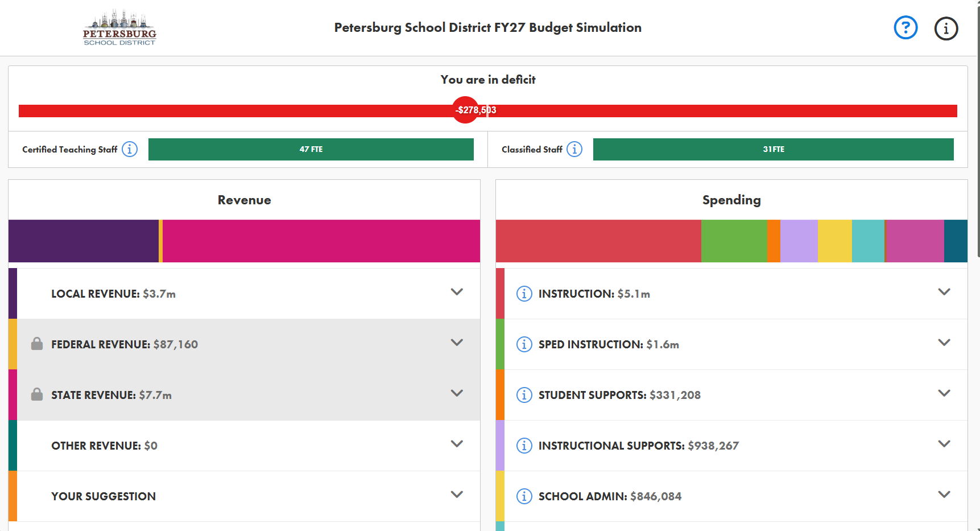The height and width of the screenshot is (531, 980).
Task: Click lock icon on State Revenue
Action: (37, 394)
